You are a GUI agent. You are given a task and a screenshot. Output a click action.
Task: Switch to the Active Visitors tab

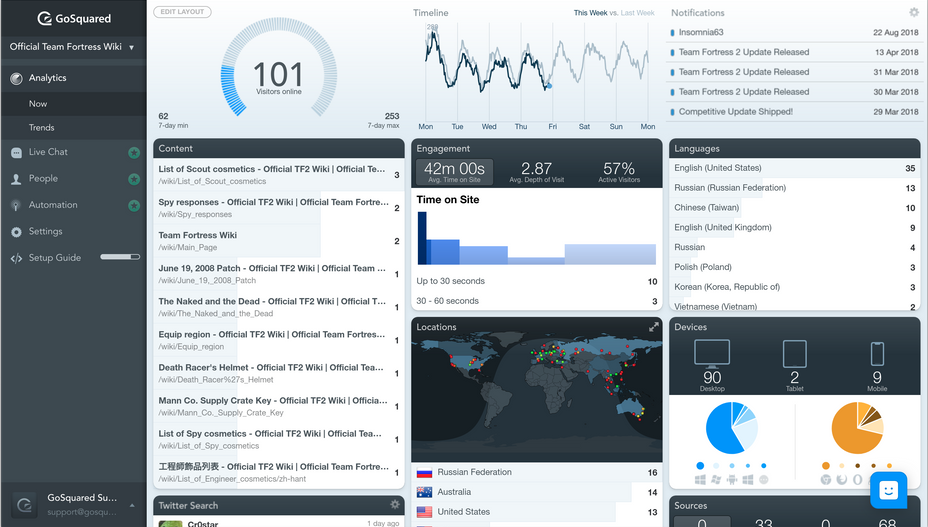[619, 172]
